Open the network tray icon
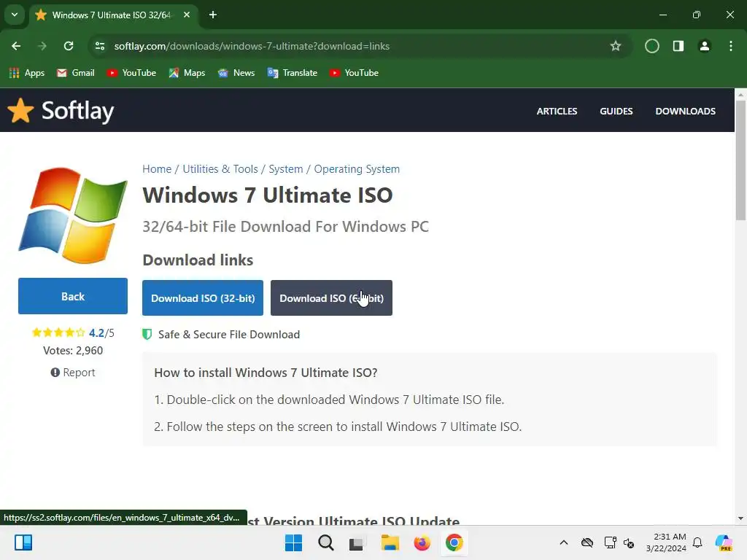The image size is (747, 560). (x=611, y=542)
